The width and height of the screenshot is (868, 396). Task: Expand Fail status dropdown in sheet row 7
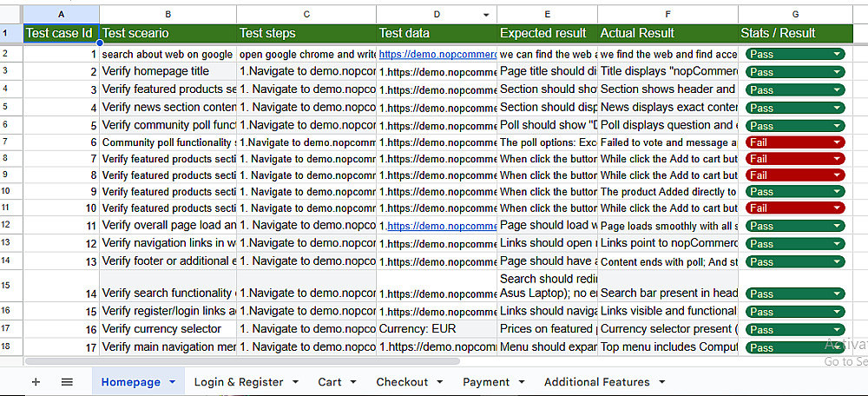(837, 142)
